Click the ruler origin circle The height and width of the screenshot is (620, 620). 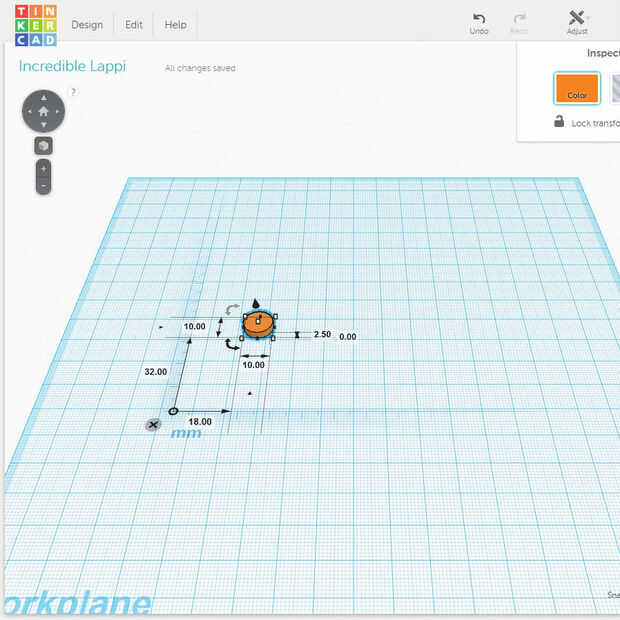[x=173, y=411]
